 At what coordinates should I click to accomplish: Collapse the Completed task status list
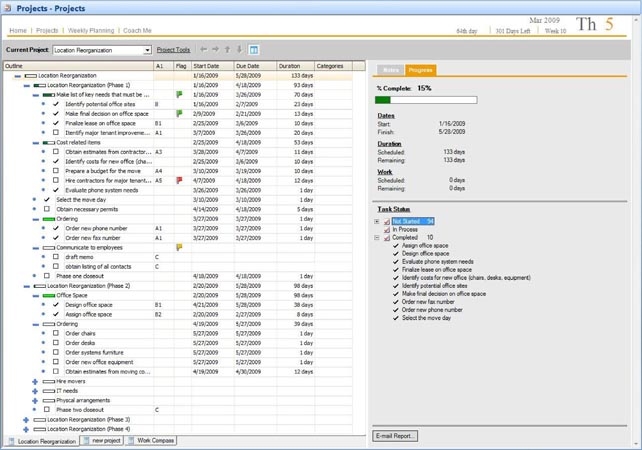tap(377, 237)
